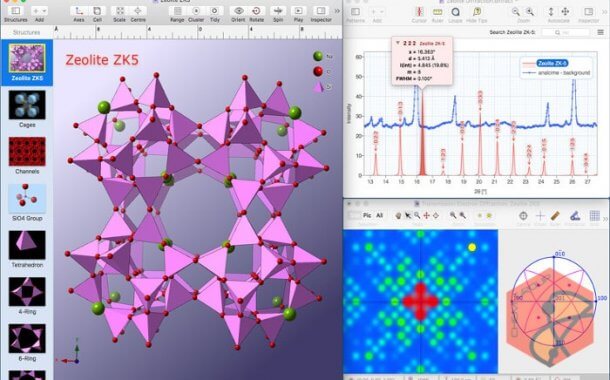The height and width of the screenshot is (380, 610).
Task: Select the wooden Ruler tool icon
Action: click(x=556, y=215)
